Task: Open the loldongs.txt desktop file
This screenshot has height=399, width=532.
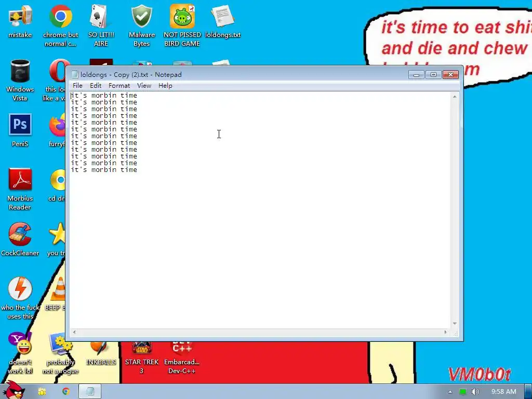Action: click(x=223, y=21)
